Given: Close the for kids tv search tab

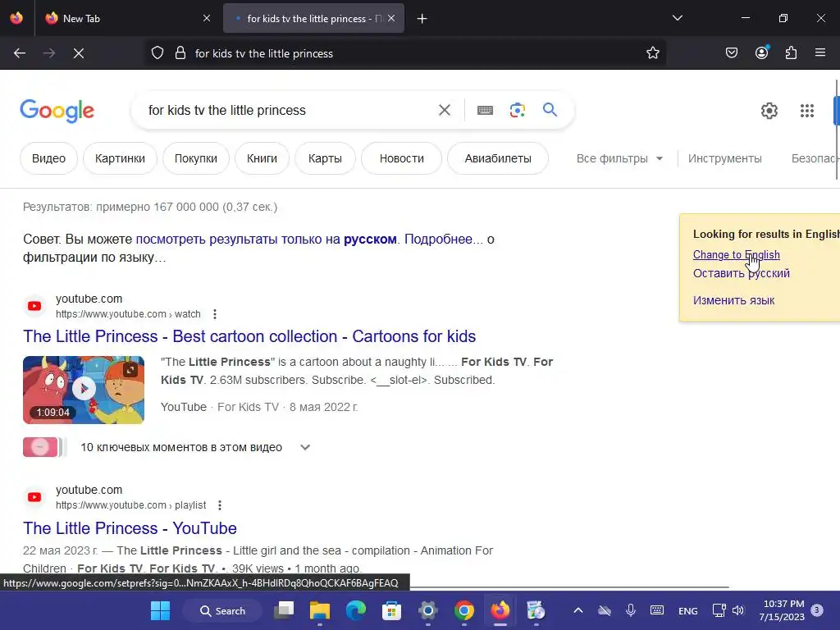Looking at the screenshot, I should tap(391, 18).
